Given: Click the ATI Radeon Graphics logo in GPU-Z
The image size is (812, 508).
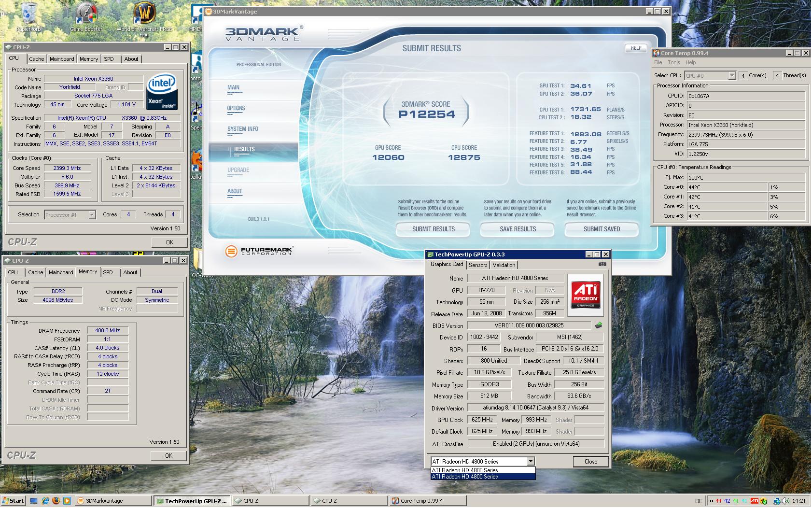Looking at the screenshot, I should 586,295.
